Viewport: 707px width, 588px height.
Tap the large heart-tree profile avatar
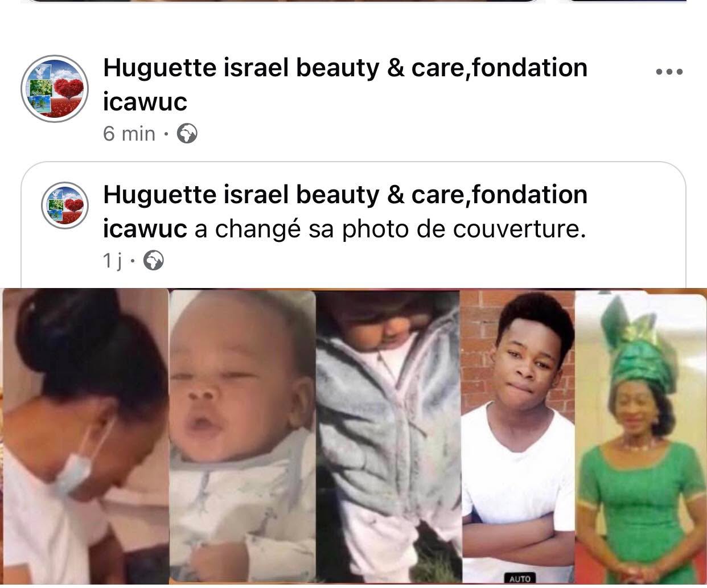coord(55,89)
